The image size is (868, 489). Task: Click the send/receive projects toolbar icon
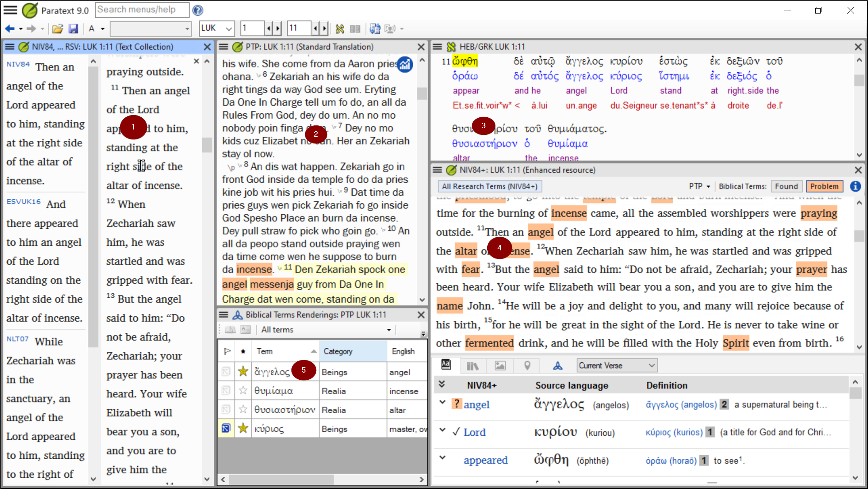(x=374, y=29)
